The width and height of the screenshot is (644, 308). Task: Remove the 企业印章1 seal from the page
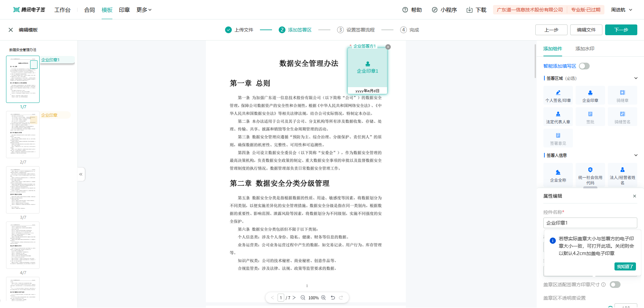tap(388, 47)
